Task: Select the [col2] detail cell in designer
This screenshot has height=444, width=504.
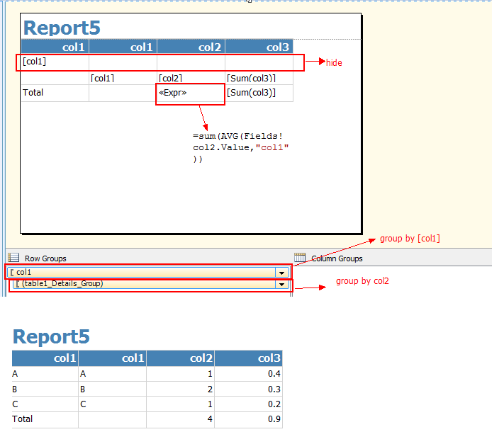Action: pos(191,78)
